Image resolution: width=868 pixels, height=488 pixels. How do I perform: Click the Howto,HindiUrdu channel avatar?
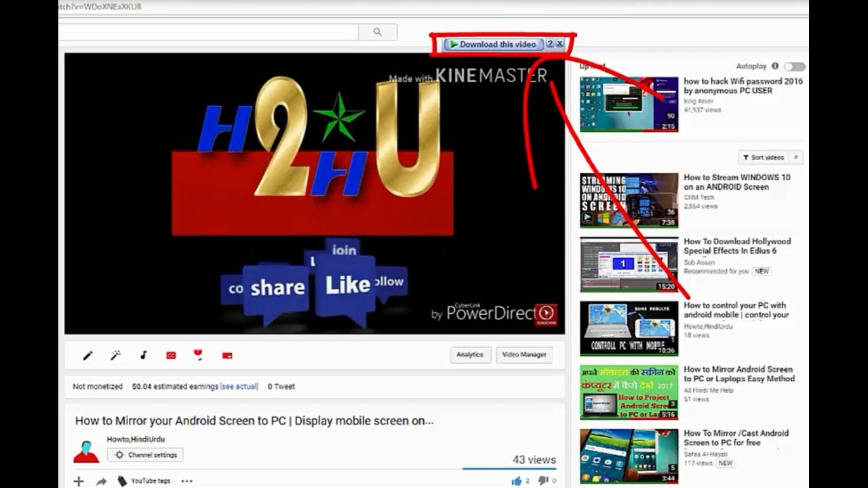86,451
